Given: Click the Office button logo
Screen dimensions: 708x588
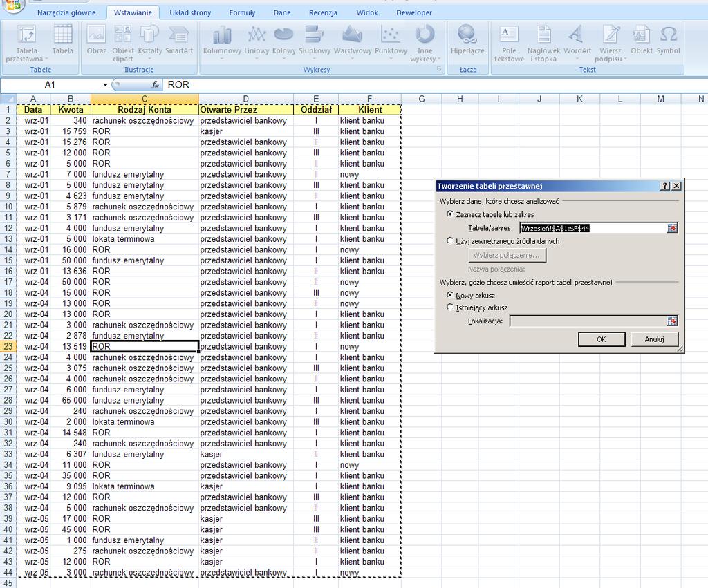Looking at the screenshot, I should tap(12, 6).
